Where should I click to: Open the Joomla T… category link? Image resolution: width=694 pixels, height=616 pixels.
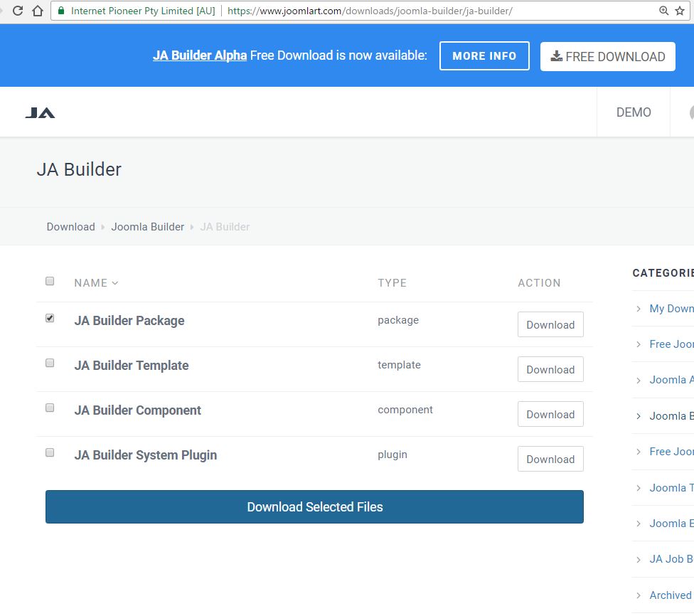pyautogui.click(x=671, y=487)
